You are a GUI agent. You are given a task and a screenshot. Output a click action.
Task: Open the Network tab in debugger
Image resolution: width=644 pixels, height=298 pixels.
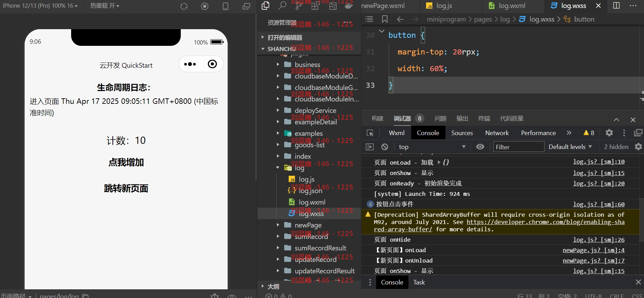[497, 133]
